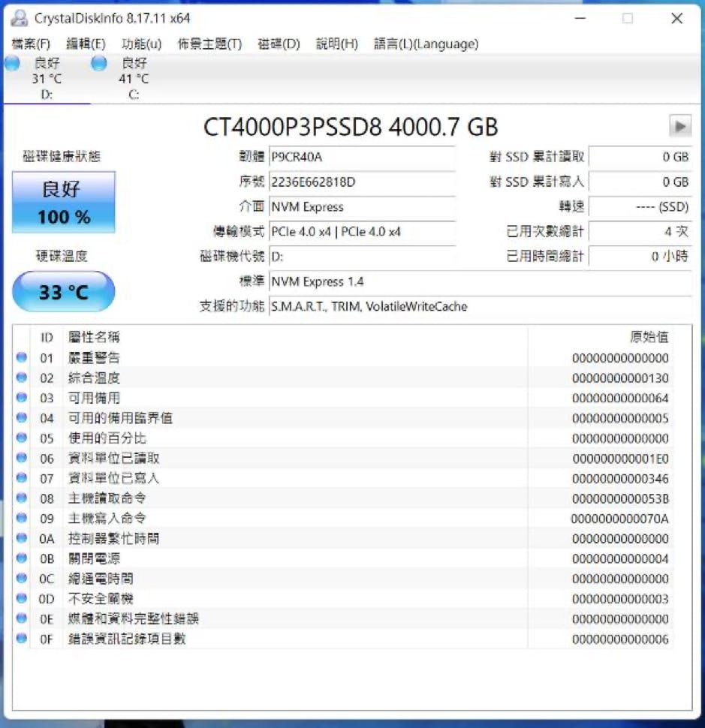Image resolution: width=705 pixels, height=728 pixels.
Task: Open the 語言(L)(Language) menu
Action: pos(426,44)
